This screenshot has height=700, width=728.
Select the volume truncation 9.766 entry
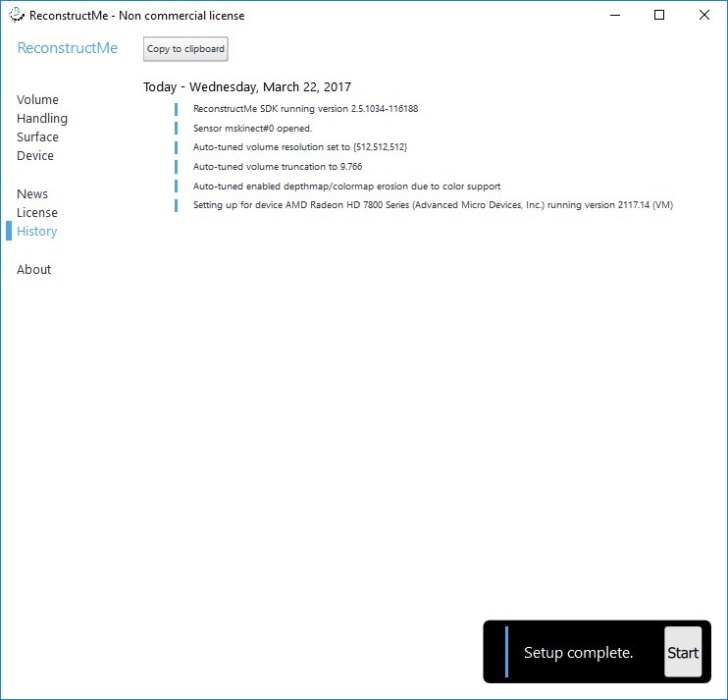278,167
